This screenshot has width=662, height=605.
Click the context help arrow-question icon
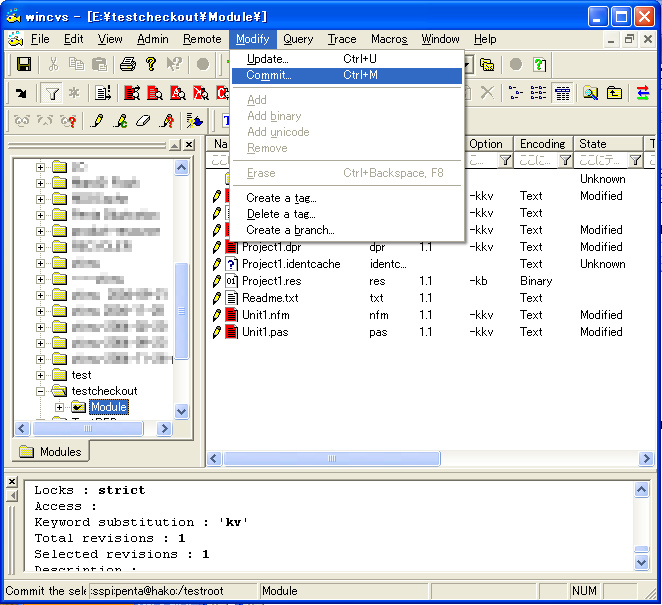[x=174, y=64]
